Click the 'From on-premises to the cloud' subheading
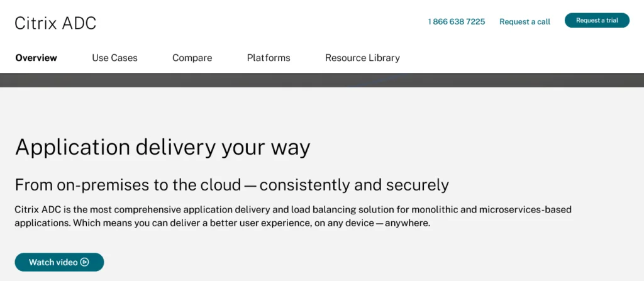Viewport: 644px width, 281px height. 231,185
